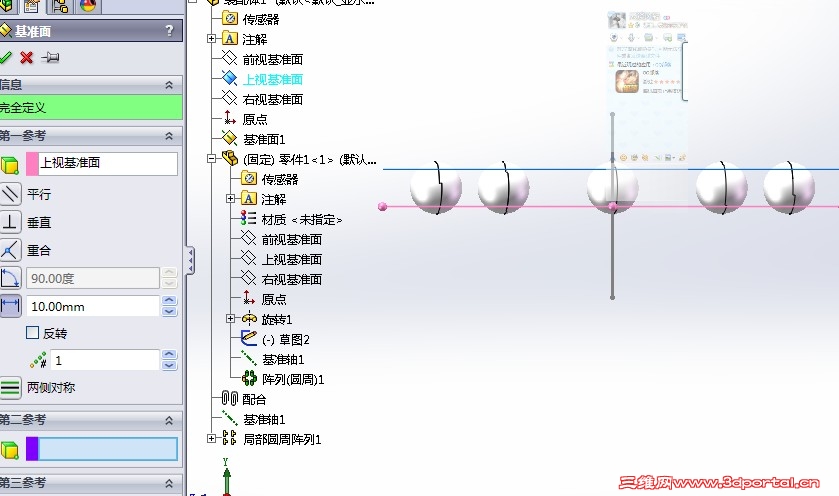
Task: Select 局部圆周阵列1 pattern feature
Action: pos(281,440)
